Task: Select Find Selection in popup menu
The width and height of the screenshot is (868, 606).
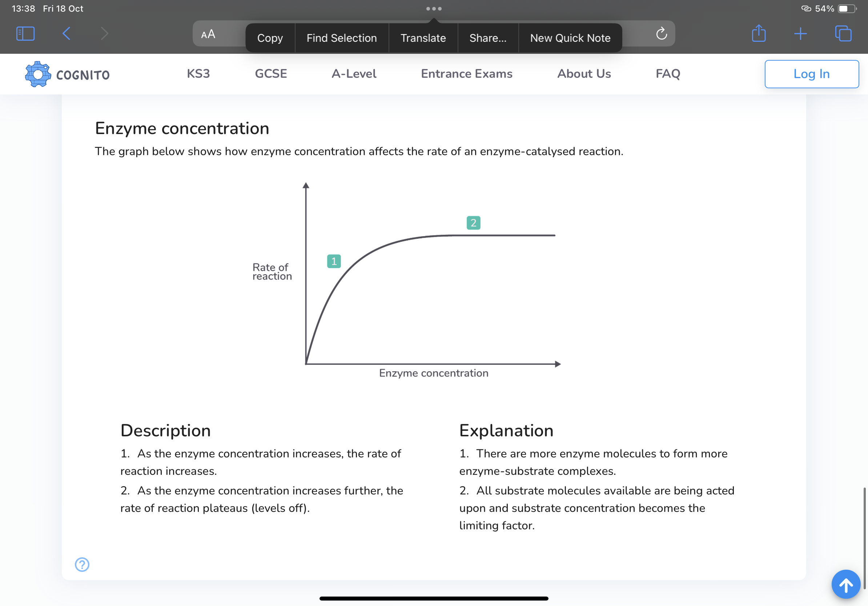Action: (341, 38)
